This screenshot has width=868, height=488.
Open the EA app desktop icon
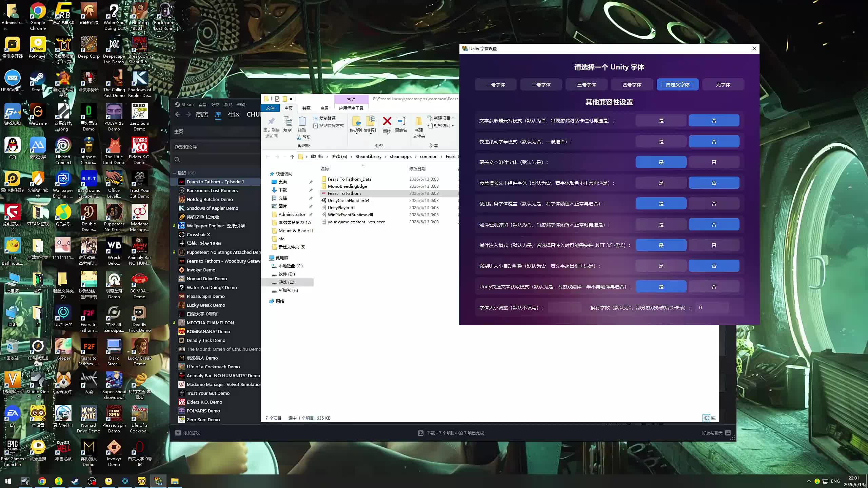13,416
